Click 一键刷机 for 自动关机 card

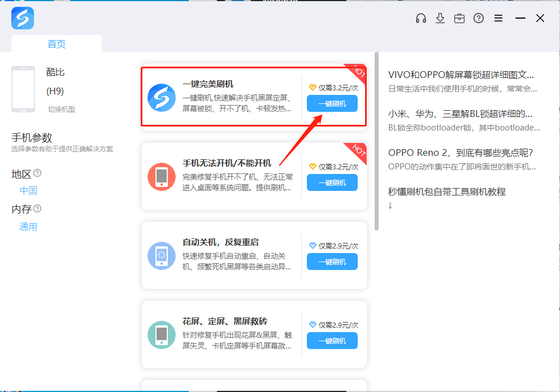332,262
